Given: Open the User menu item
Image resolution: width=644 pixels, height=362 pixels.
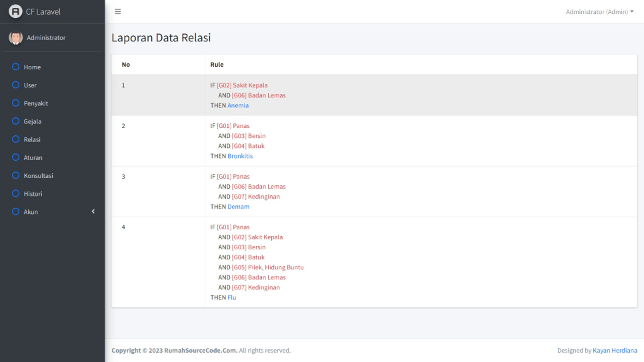Looking at the screenshot, I should (53, 85).
